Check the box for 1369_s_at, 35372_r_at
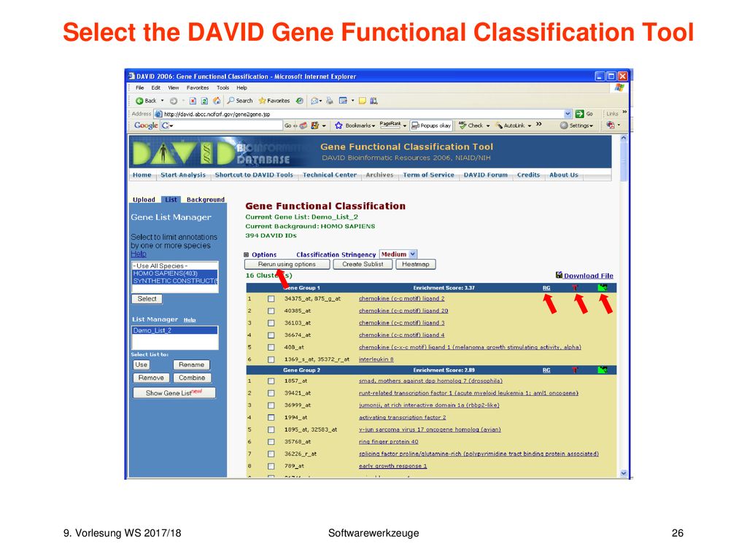Image resolution: width=747 pixels, height=560 pixels. pyautogui.click(x=271, y=359)
